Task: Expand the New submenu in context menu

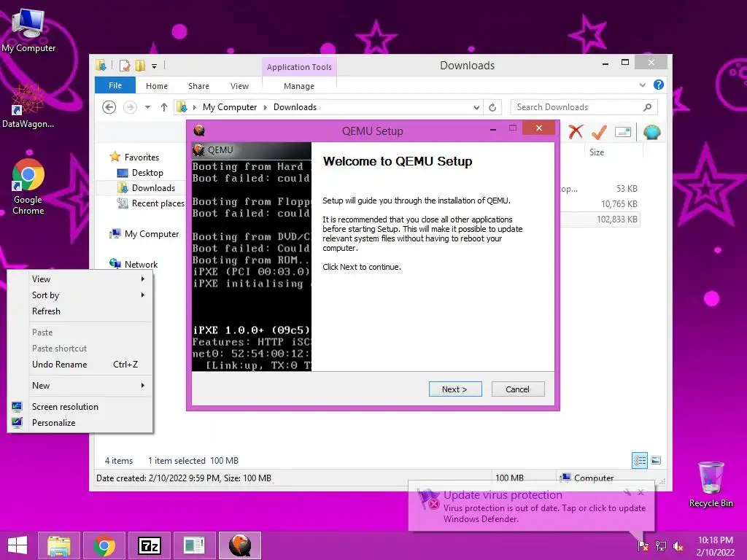Action: tap(80, 386)
